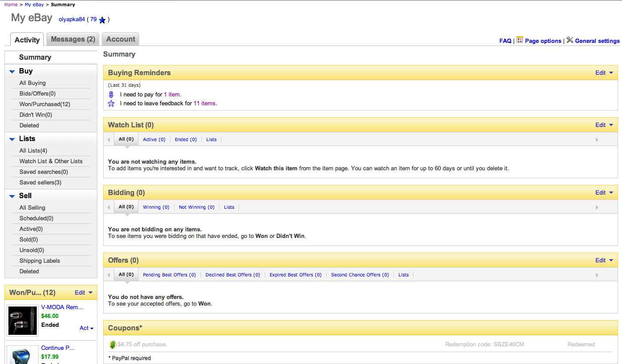
Task: Click the Home breadcrumb link
Action: (x=11, y=5)
